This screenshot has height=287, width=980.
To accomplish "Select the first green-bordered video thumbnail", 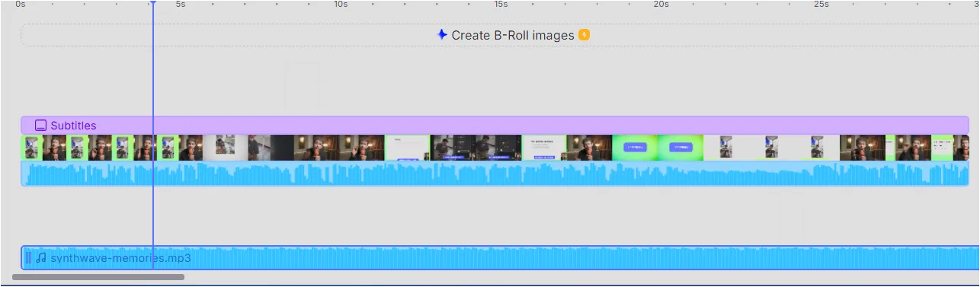I will click(x=31, y=148).
